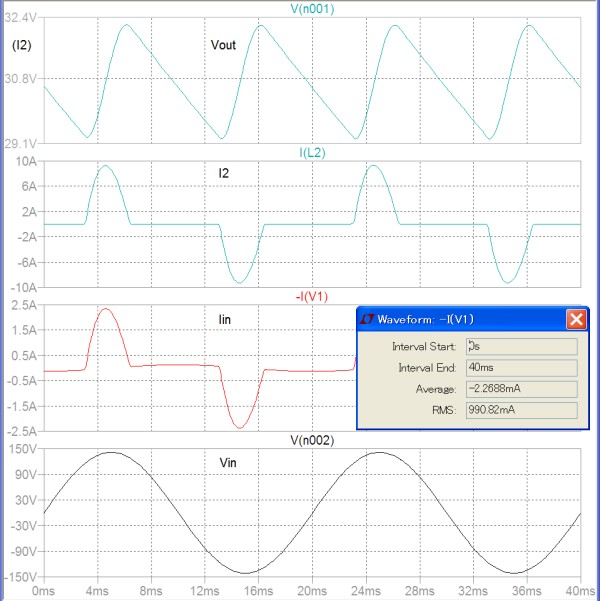Viewport: 600px width, 601px height.
Task: Click the Interval End field showing 40ms
Action: 521,367
